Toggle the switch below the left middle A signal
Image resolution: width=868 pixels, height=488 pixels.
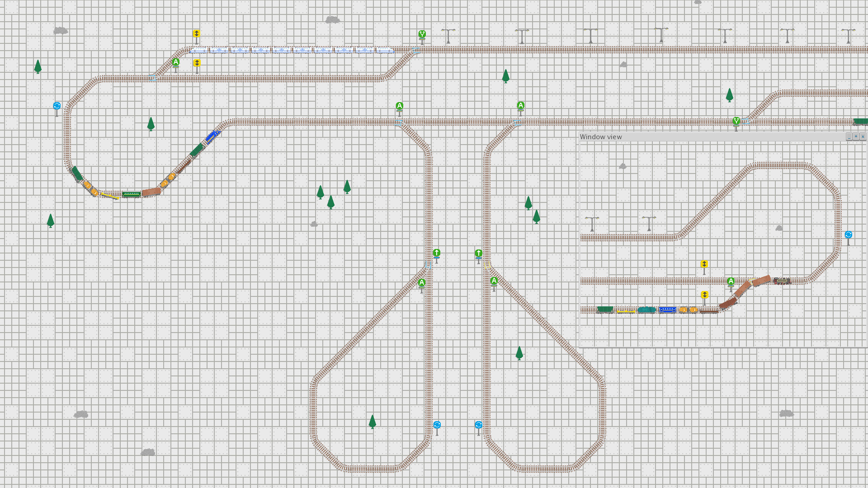click(x=398, y=122)
